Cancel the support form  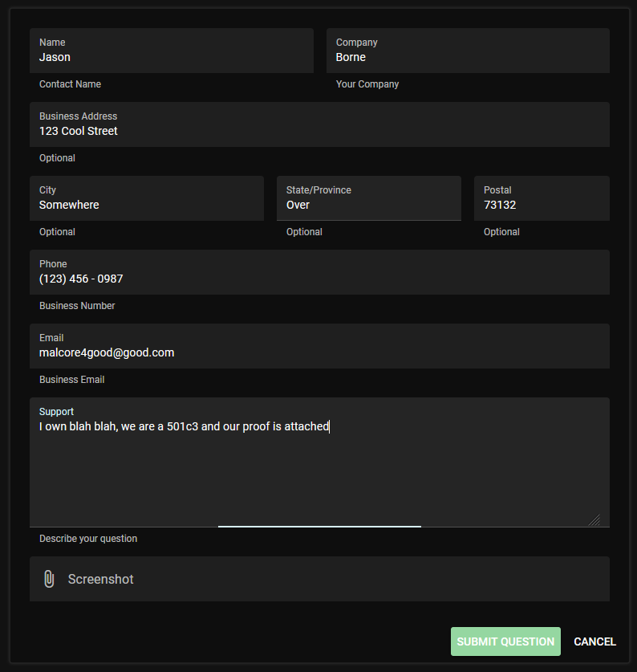594,641
